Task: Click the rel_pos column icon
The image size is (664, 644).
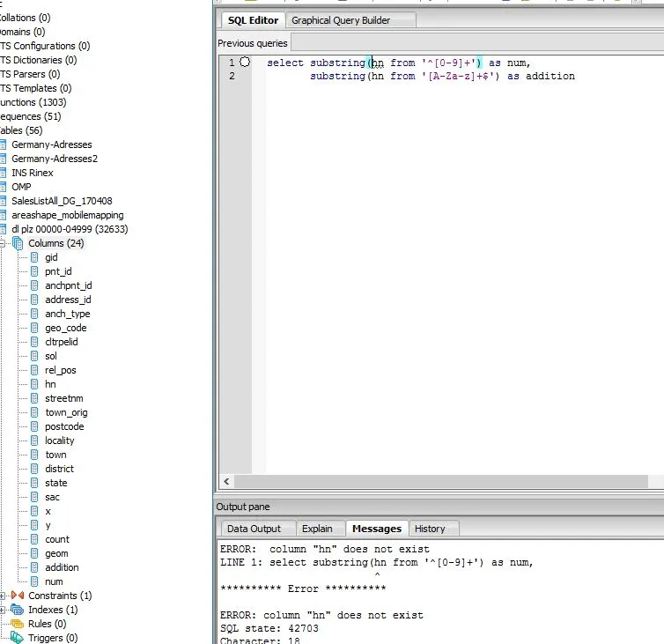Action: [34, 370]
